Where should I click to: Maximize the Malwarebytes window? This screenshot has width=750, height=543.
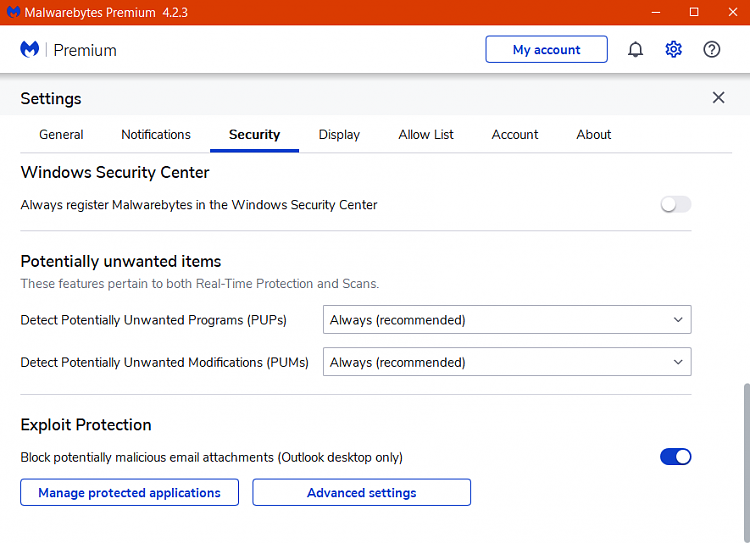click(694, 12)
